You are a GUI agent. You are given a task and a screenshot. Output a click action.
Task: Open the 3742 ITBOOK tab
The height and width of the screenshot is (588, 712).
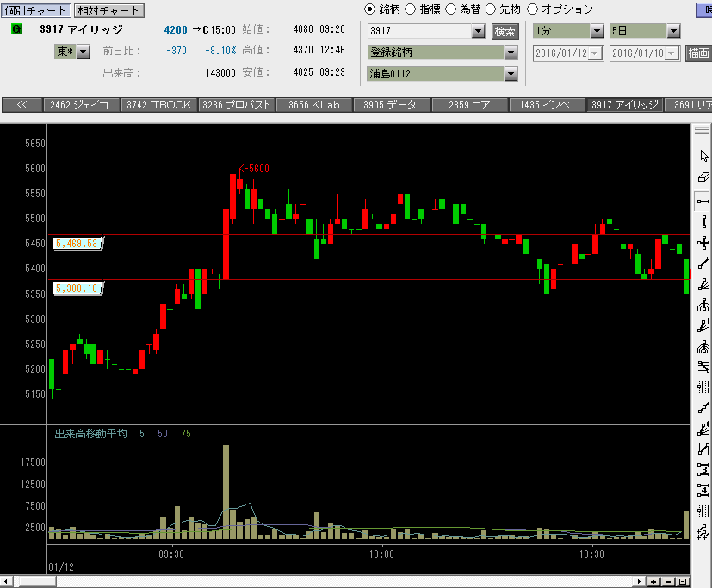(159, 105)
